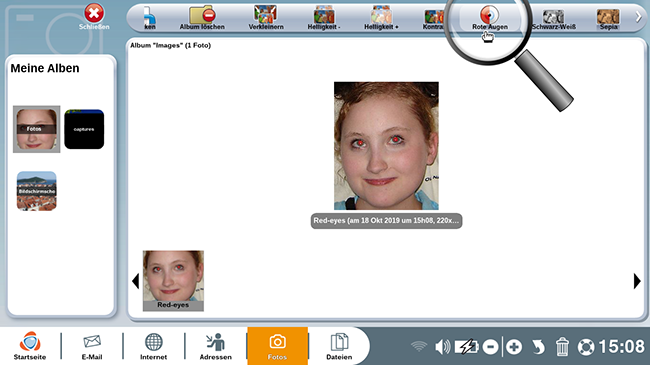Screen dimensions: 650x365
Task: Click the Wi-Fi status icon
Action: pyautogui.click(x=419, y=346)
